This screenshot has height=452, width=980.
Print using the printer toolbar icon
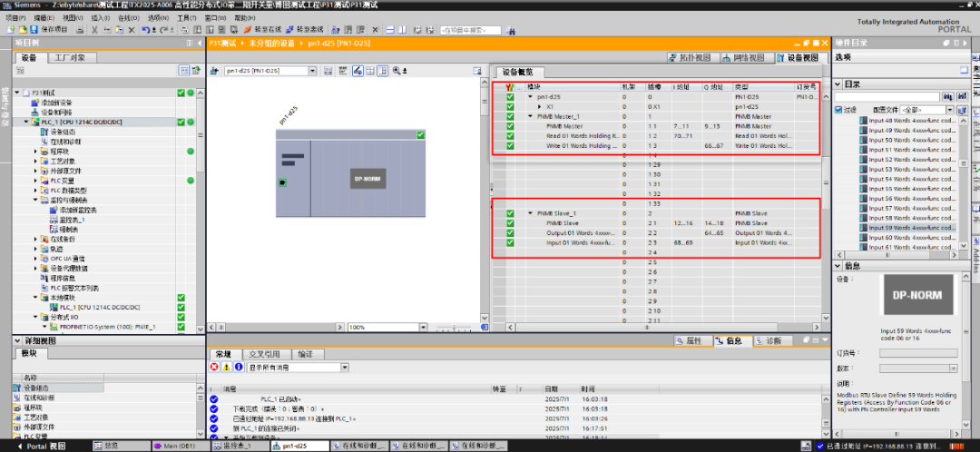pyautogui.click(x=79, y=29)
